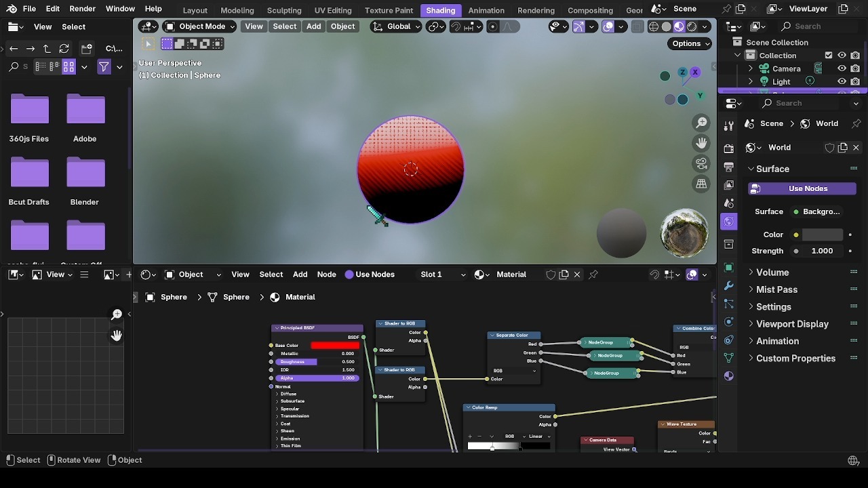Click the zoom magnifier gizmo in 3D viewport

tap(701, 123)
